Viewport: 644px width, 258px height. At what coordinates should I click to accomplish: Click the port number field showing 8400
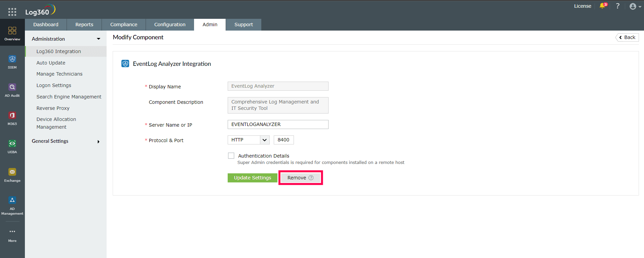click(284, 140)
